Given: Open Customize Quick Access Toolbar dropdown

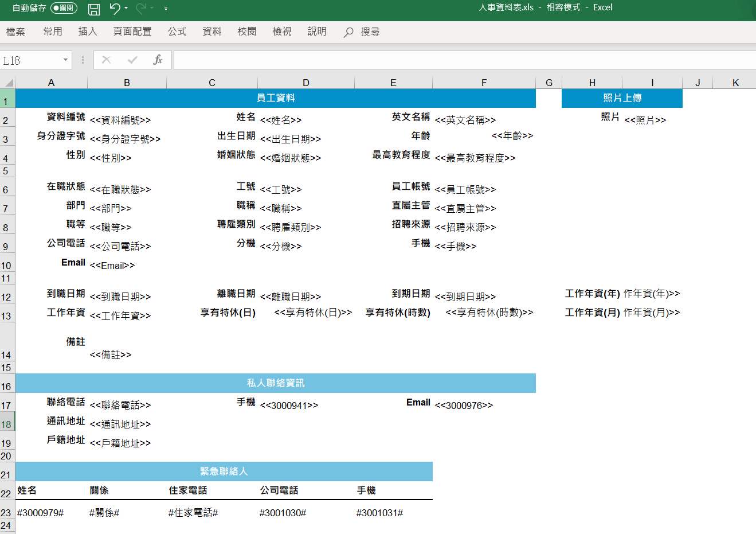Looking at the screenshot, I should coord(166,9).
